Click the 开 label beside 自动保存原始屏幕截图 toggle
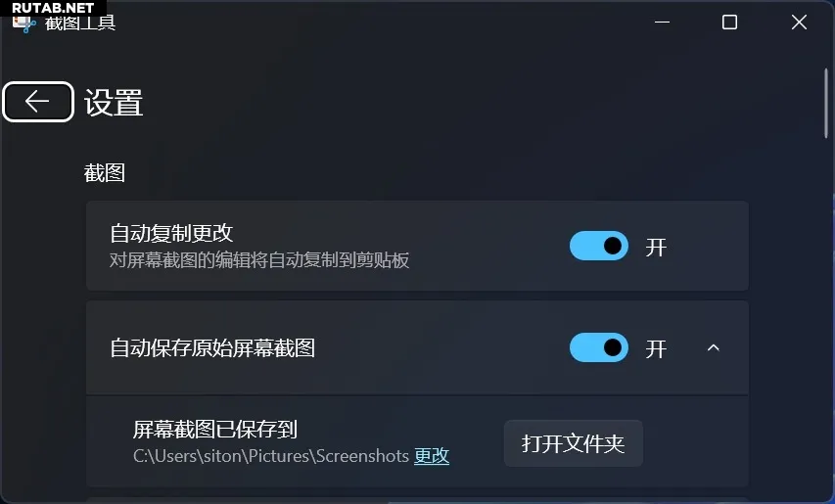 coord(656,349)
